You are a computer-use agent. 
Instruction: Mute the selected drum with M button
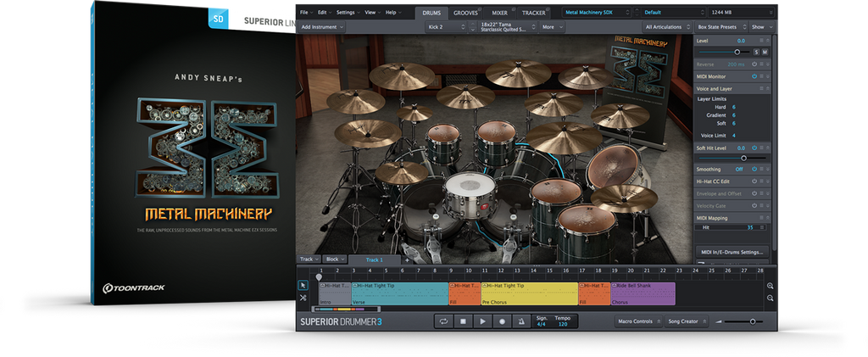point(765,52)
